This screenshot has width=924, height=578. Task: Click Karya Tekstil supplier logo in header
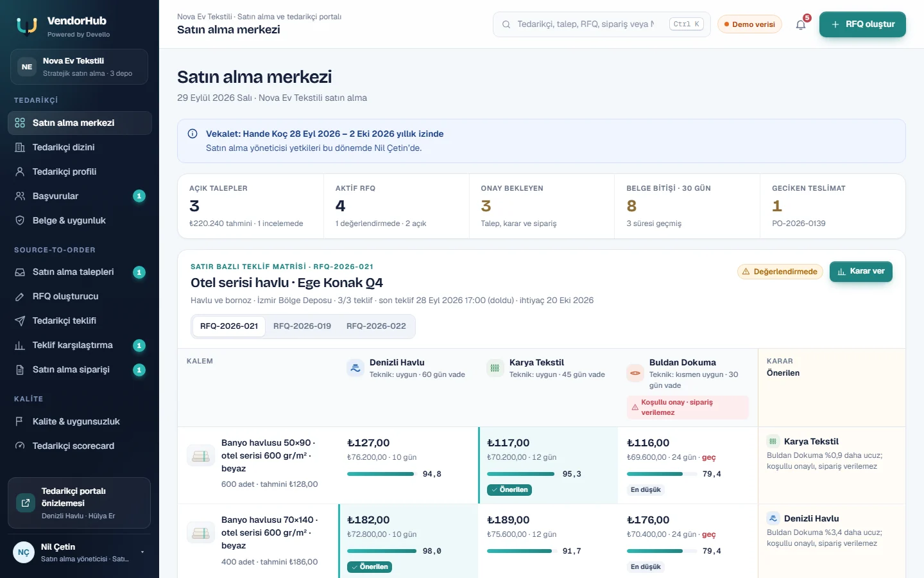tap(495, 368)
